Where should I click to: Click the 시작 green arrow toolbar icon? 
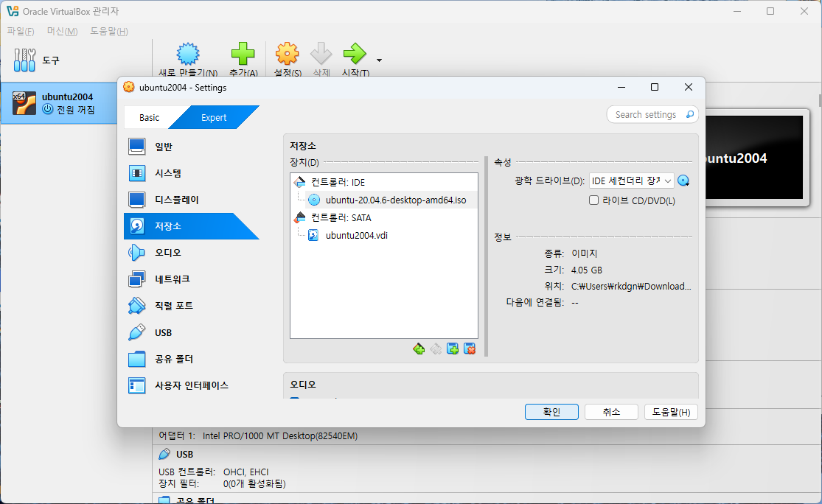tap(355, 54)
